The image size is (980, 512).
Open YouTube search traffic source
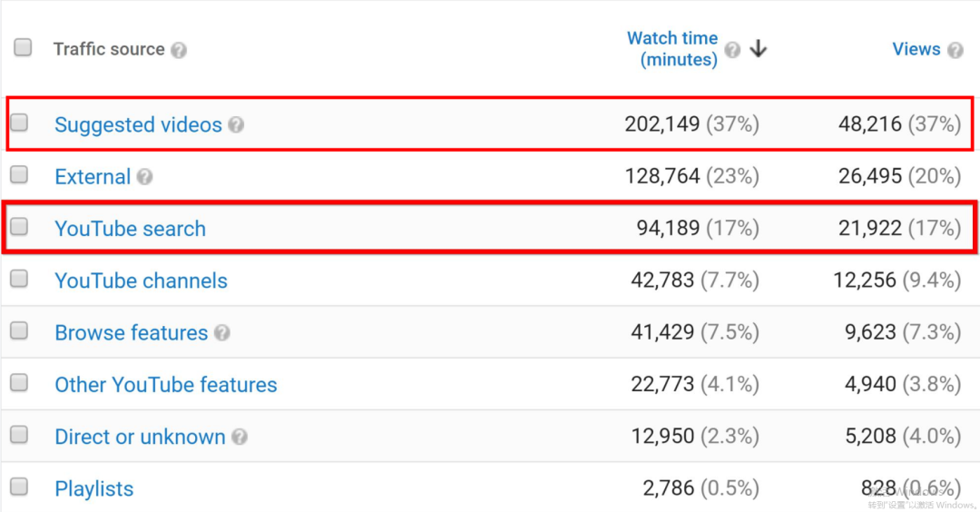[130, 229]
